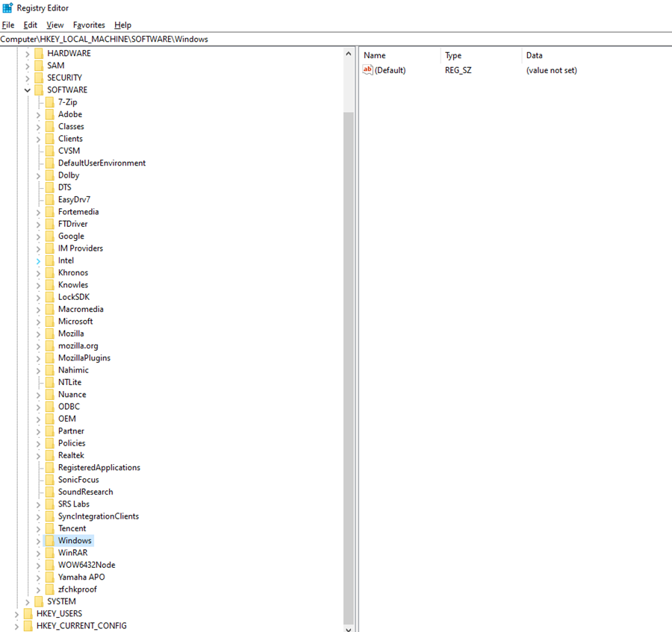Collapse the SOFTWARE registry key
672x632 pixels.
pos(28,90)
